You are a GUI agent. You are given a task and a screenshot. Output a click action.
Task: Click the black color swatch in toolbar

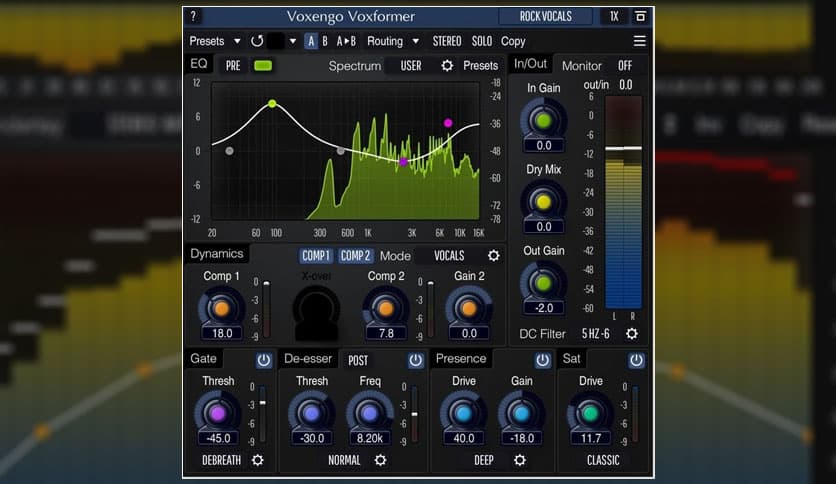tap(275, 41)
